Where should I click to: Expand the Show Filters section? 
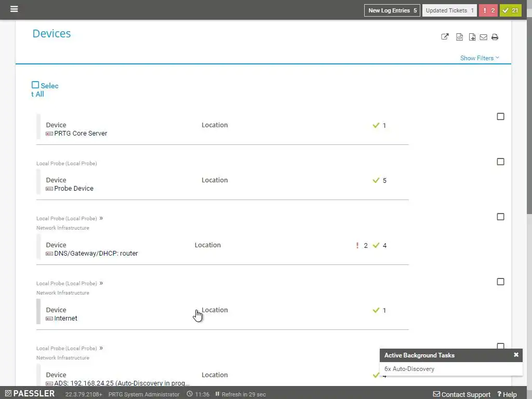[x=480, y=58]
